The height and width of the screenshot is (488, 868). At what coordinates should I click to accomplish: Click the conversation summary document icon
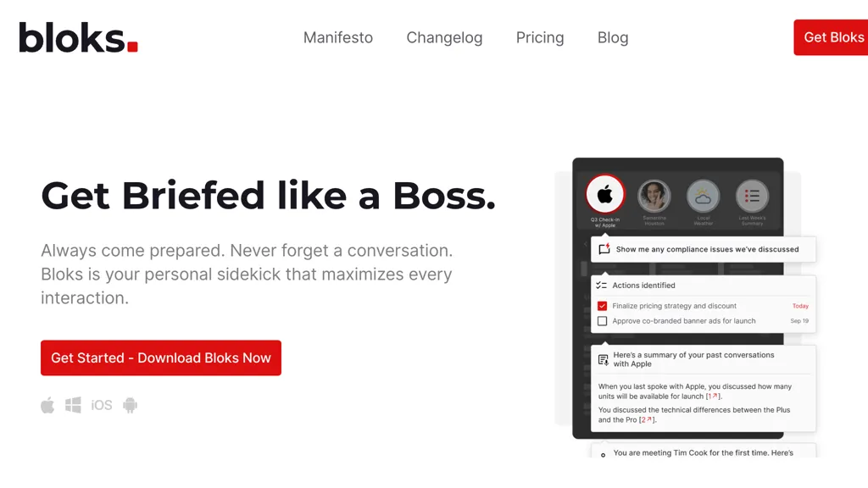click(604, 359)
